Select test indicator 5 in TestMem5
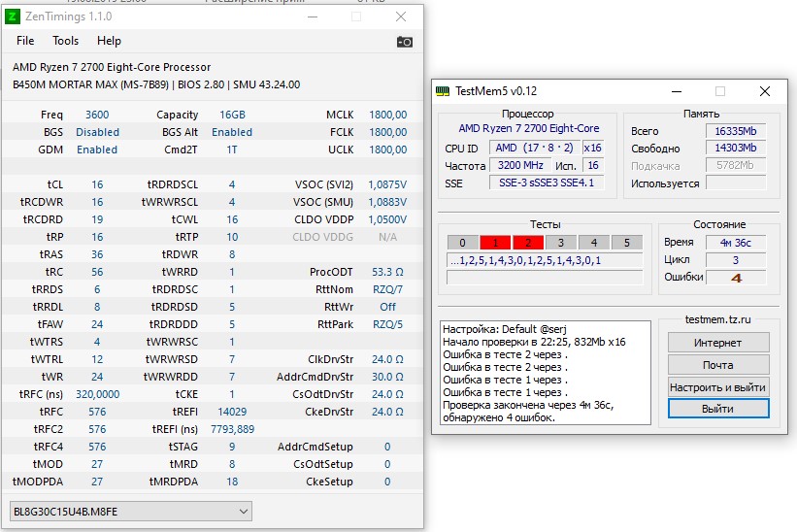797x532 pixels. pos(627,243)
